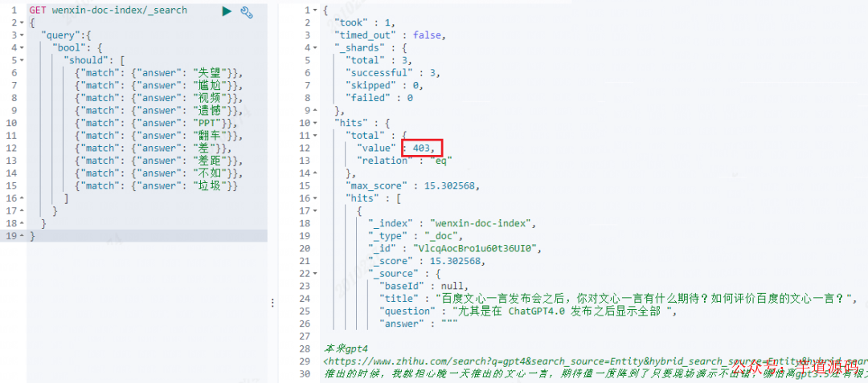Click the "answer" : """ line
This screenshot has height=383, width=868.
pos(419,324)
